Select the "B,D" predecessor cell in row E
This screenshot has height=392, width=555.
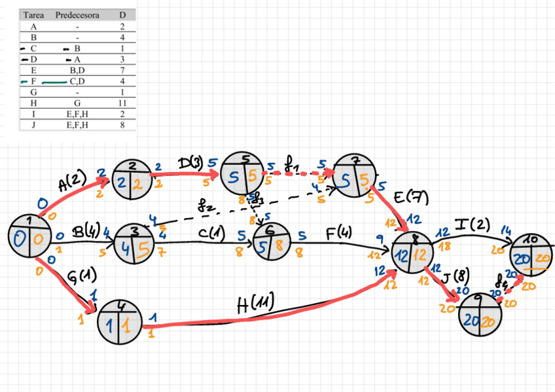pyautogui.click(x=77, y=71)
